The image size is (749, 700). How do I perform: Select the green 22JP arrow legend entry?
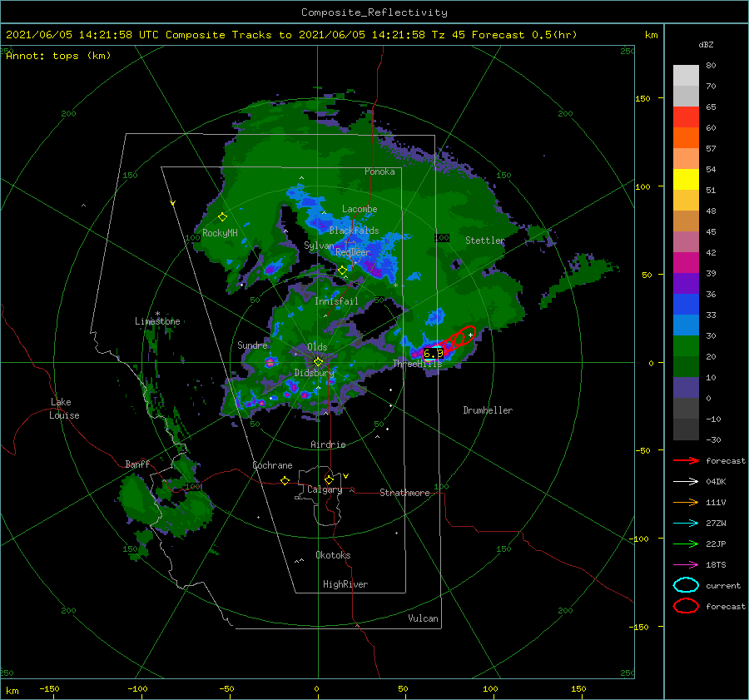click(x=686, y=544)
